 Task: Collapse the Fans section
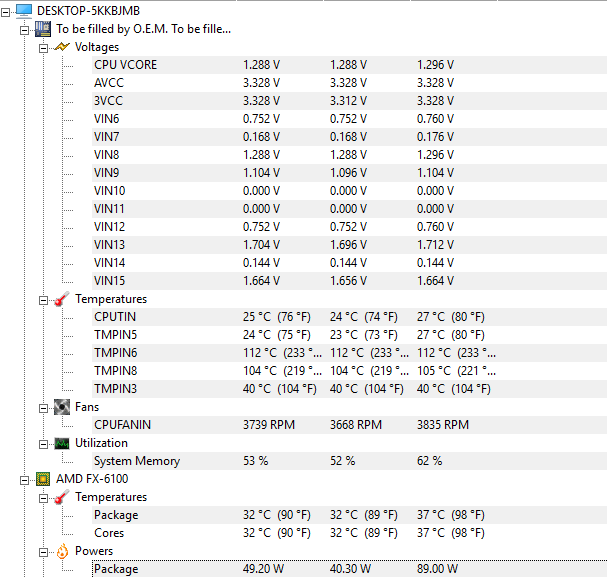coord(43,409)
